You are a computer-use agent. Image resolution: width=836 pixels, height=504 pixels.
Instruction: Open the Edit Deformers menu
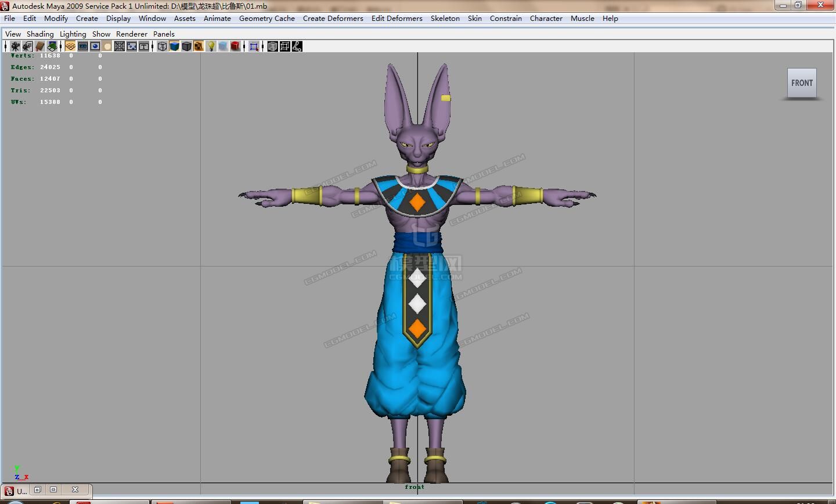[x=397, y=19]
